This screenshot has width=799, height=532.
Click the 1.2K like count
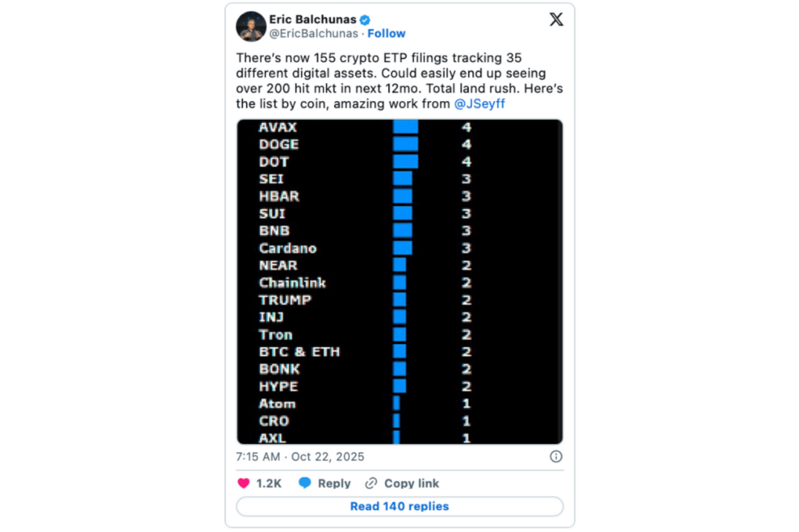[267, 482]
